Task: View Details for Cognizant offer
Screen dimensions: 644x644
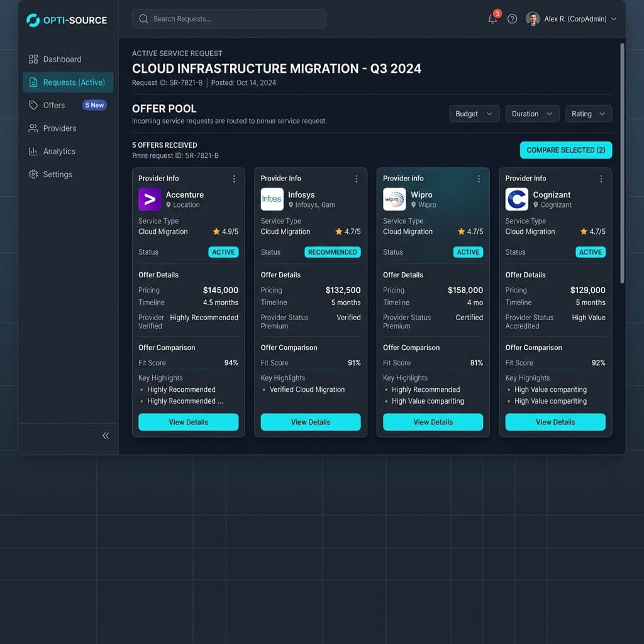Action: point(555,422)
